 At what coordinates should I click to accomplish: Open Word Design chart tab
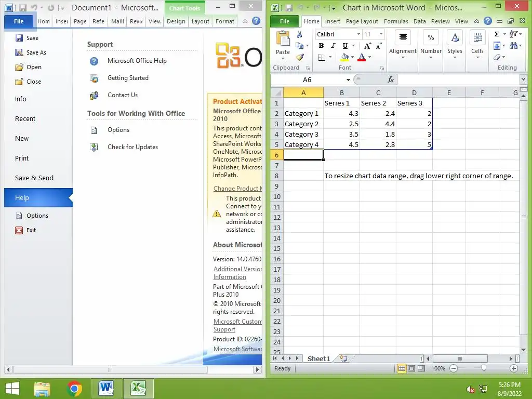click(176, 21)
